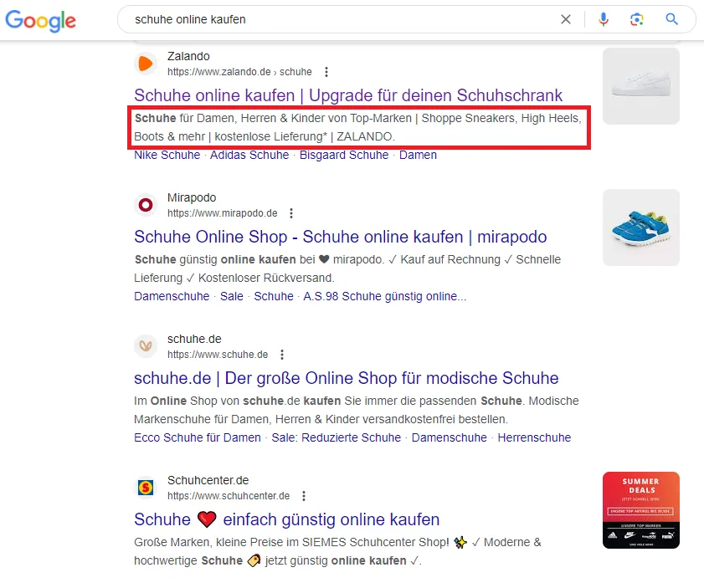Follow the 'Adidas Schuhe' sitelink
The height and width of the screenshot is (588, 704).
(x=249, y=156)
